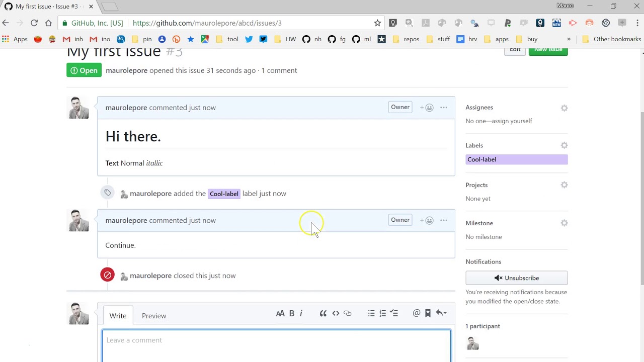644x362 pixels.
Task: Switch to the Write tab
Action: pos(118,316)
